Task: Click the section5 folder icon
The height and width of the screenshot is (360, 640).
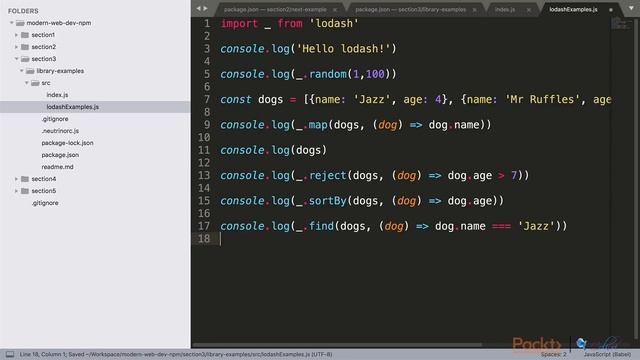Action: pyautogui.click(x=25, y=191)
